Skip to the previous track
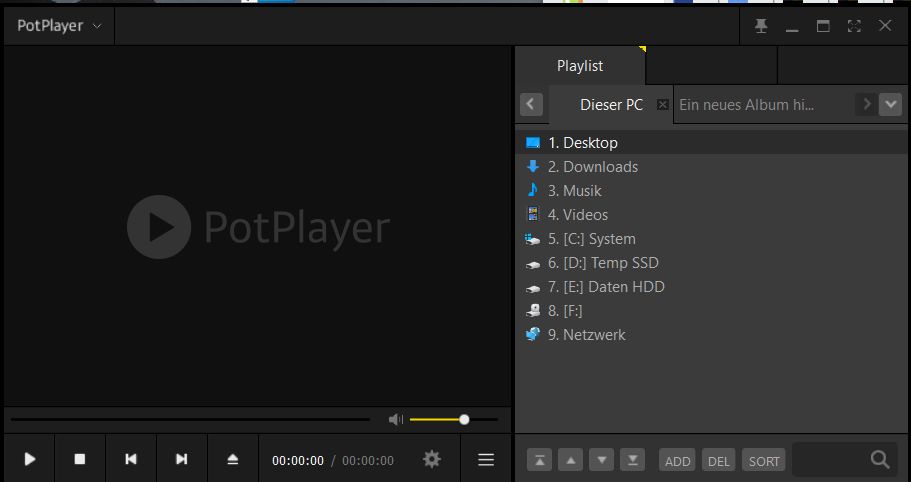 pyautogui.click(x=131, y=459)
